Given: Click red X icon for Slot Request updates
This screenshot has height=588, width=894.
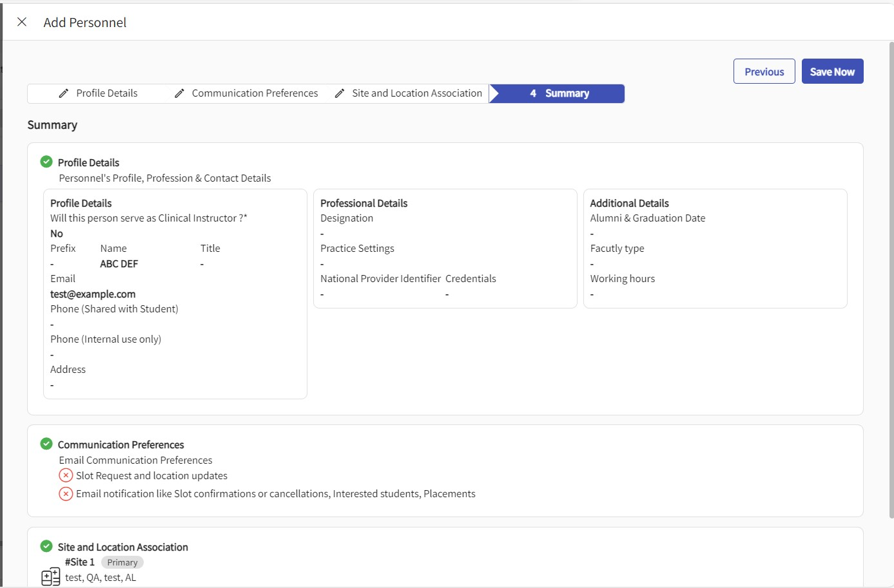Looking at the screenshot, I should tap(66, 475).
